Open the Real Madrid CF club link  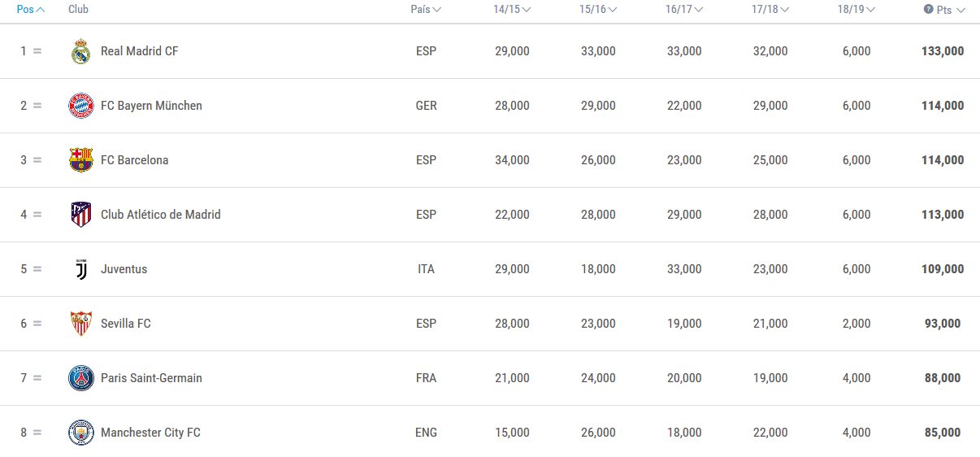[139, 51]
